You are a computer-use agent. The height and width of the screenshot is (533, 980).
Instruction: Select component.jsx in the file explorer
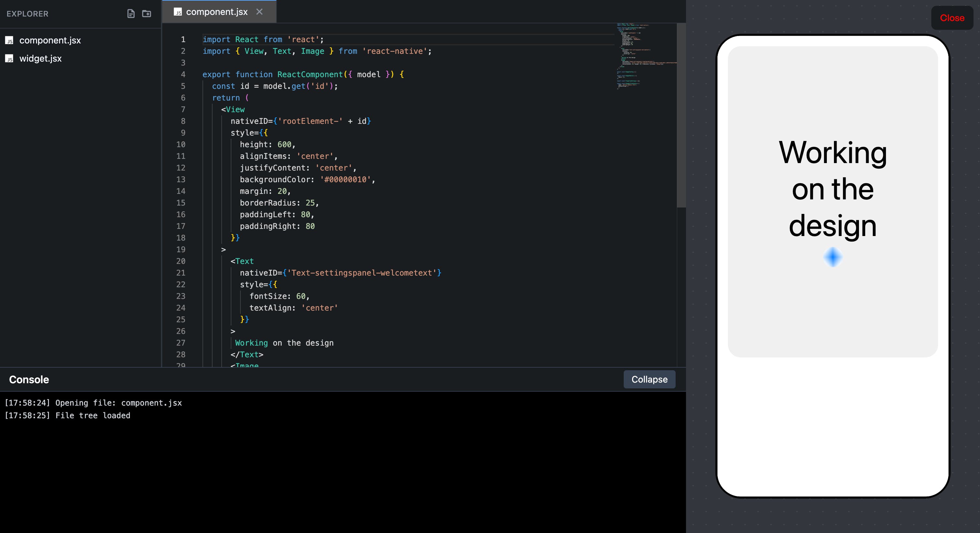pos(50,40)
